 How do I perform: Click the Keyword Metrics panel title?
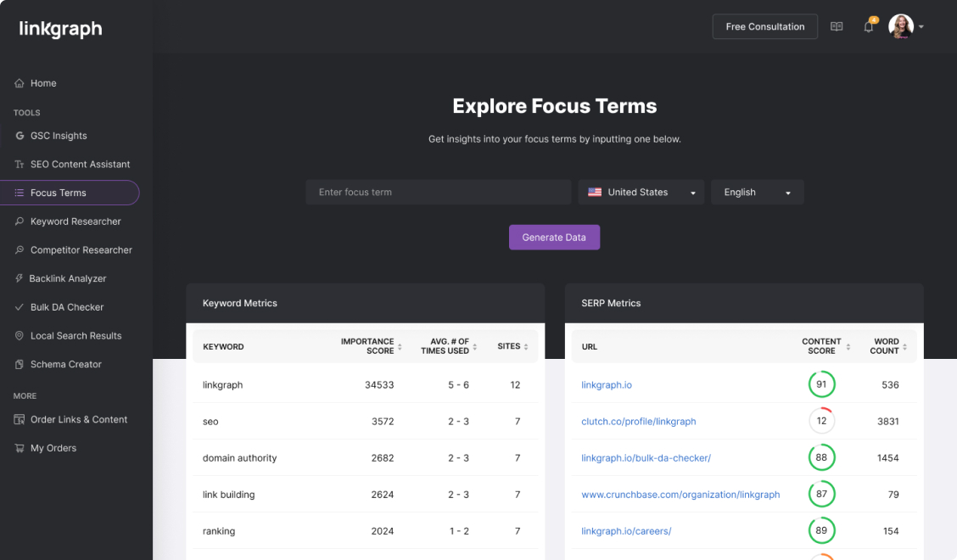tap(239, 303)
